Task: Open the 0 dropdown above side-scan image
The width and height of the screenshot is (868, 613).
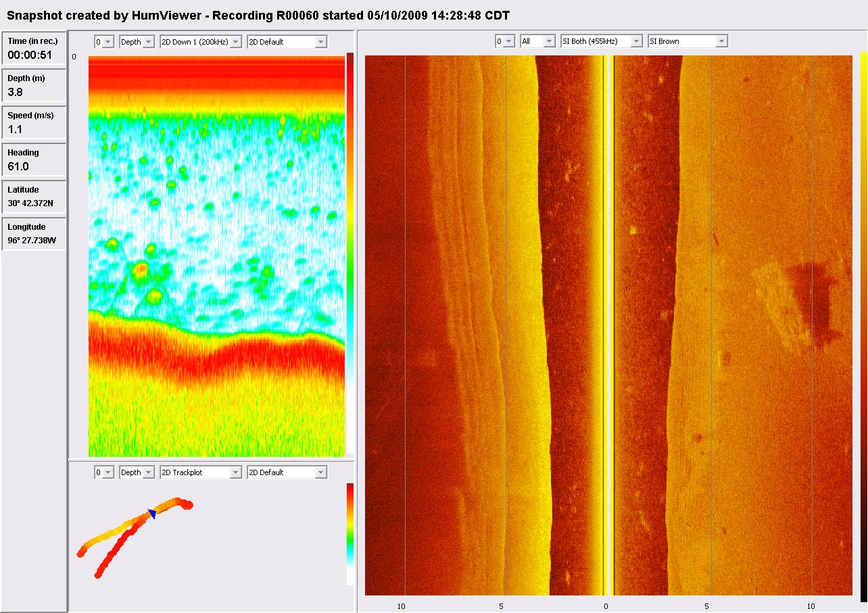Action: 505,41
